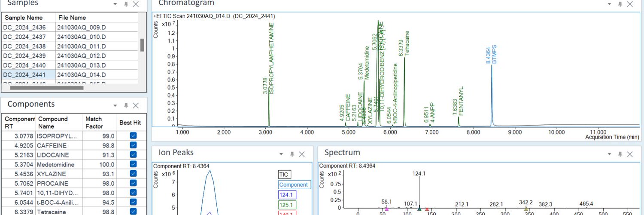Uncheck Best Hit for CAFFEINE row
Viewport: 644px width, 215px height.
(133, 145)
